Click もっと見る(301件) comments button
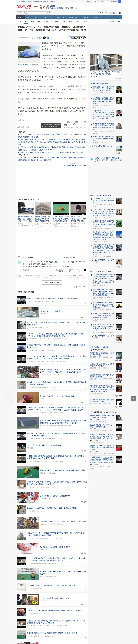 [52, 282]
